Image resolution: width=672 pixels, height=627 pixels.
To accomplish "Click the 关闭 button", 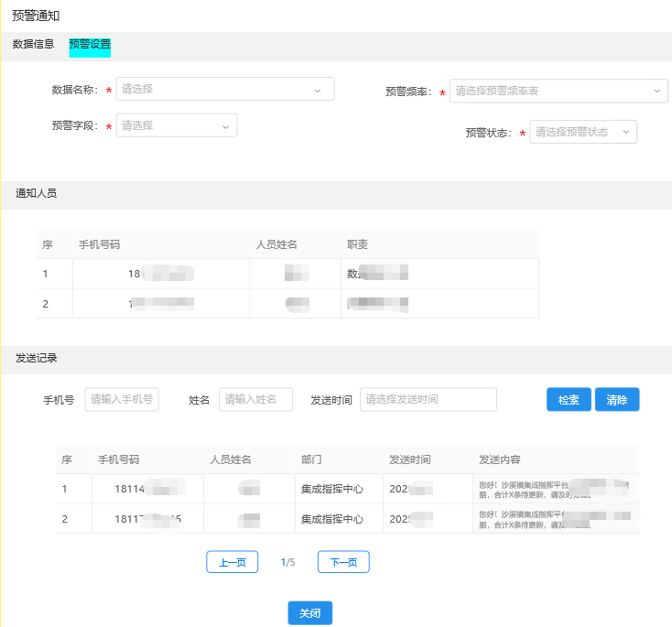I will pyautogui.click(x=309, y=613).
